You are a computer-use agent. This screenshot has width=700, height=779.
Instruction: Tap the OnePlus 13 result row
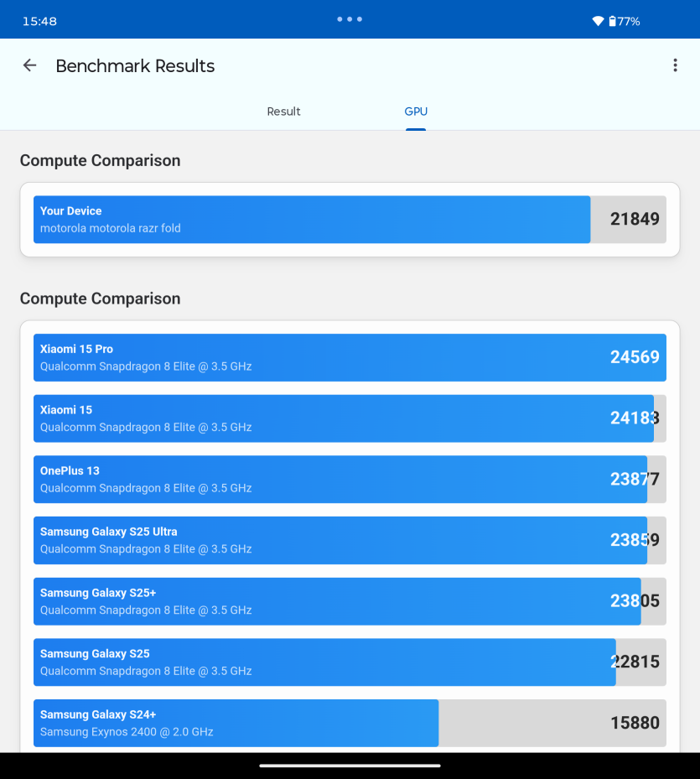(350, 480)
